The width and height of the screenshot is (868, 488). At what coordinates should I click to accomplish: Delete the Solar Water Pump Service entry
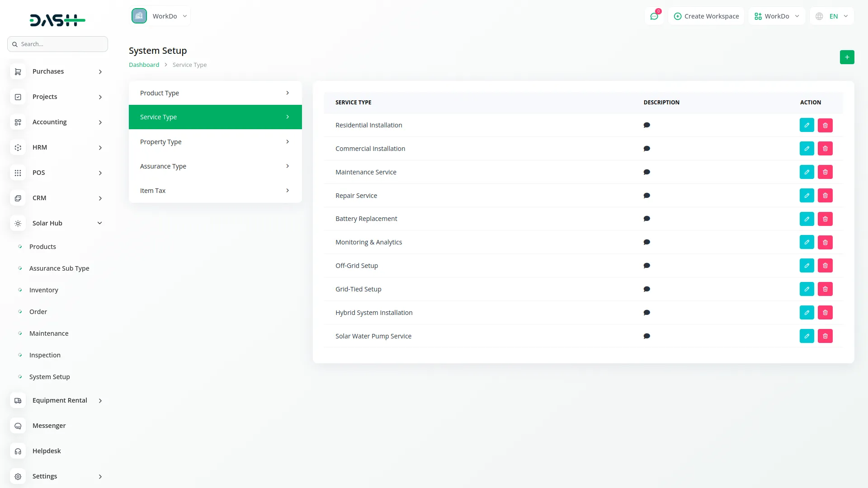pyautogui.click(x=825, y=336)
